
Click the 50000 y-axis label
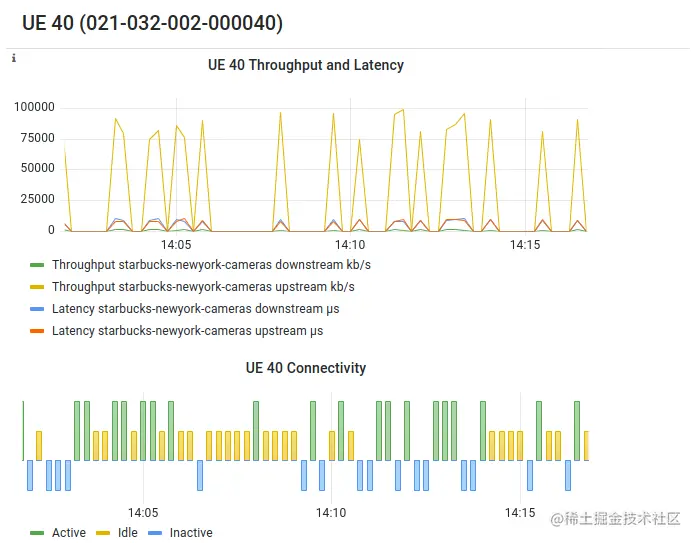pyautogui.click(x=38, y=168)
